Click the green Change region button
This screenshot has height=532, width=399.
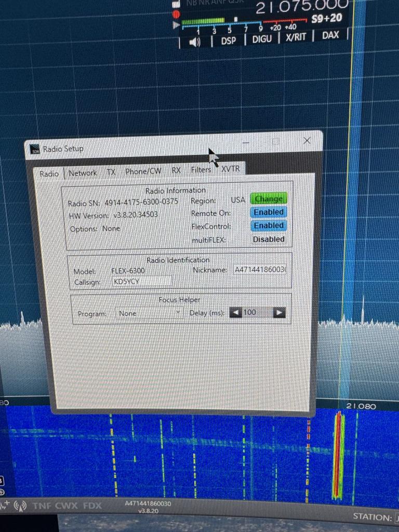[269, 198]
